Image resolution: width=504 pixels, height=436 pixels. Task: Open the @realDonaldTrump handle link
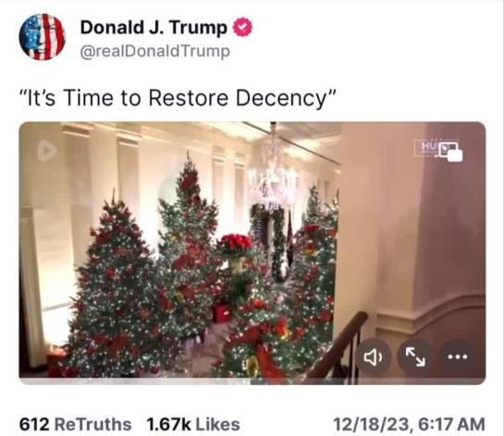pos(155,52)
